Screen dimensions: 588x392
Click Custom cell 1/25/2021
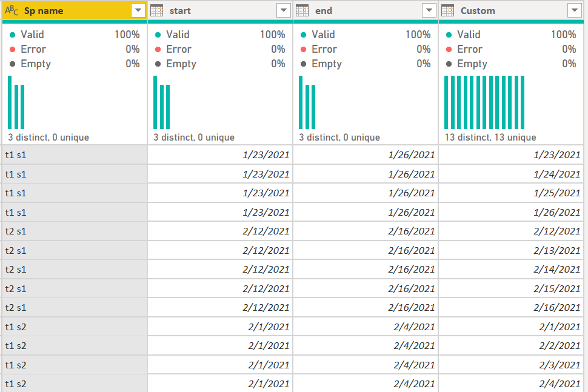pos(511,193)
